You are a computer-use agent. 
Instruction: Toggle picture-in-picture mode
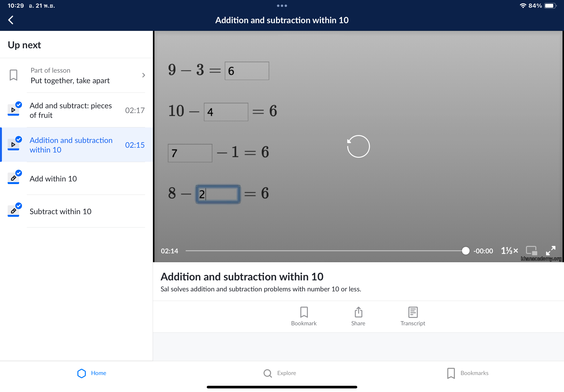click(x=531, y=250)
